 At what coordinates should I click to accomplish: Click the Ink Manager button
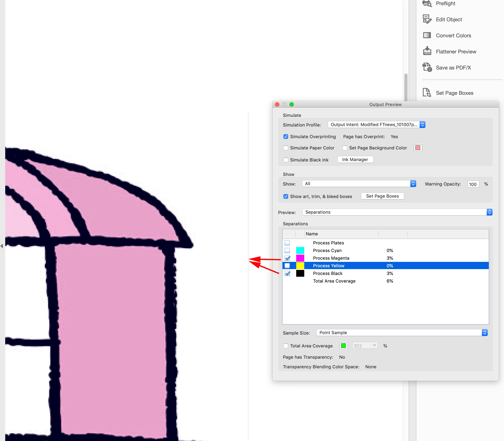(355, 159)
